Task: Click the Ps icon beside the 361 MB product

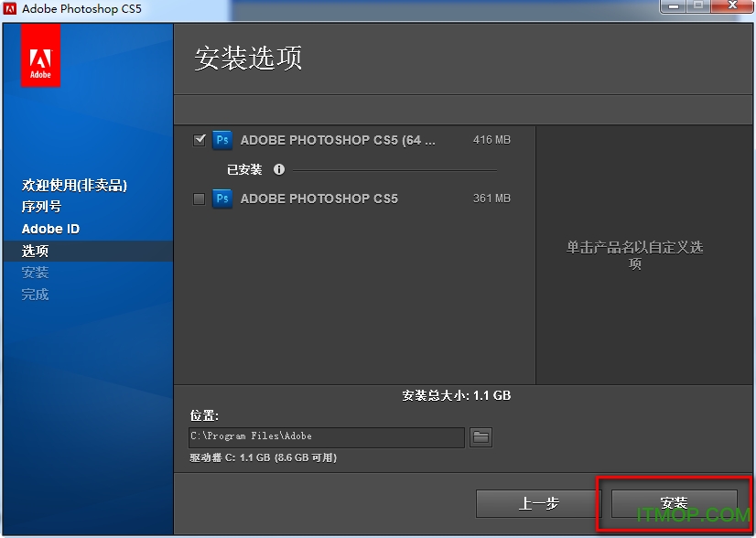Action: coord(221,199)
